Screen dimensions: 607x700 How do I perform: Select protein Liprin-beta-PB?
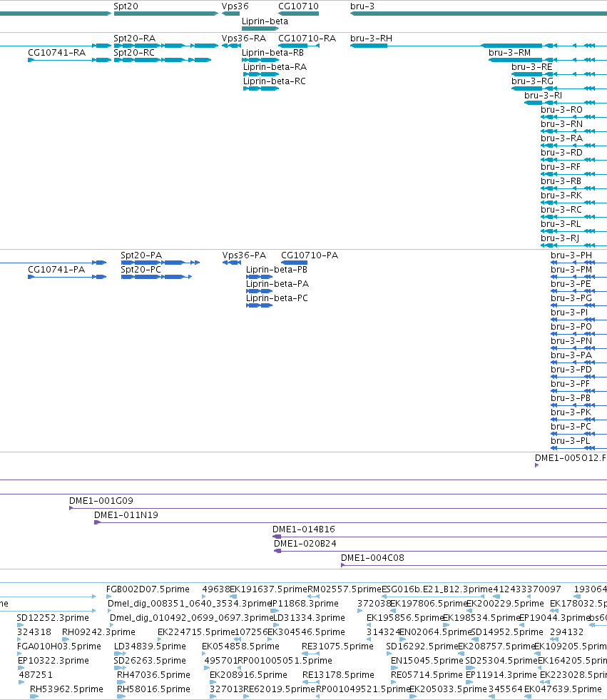(x=277, y=270)
